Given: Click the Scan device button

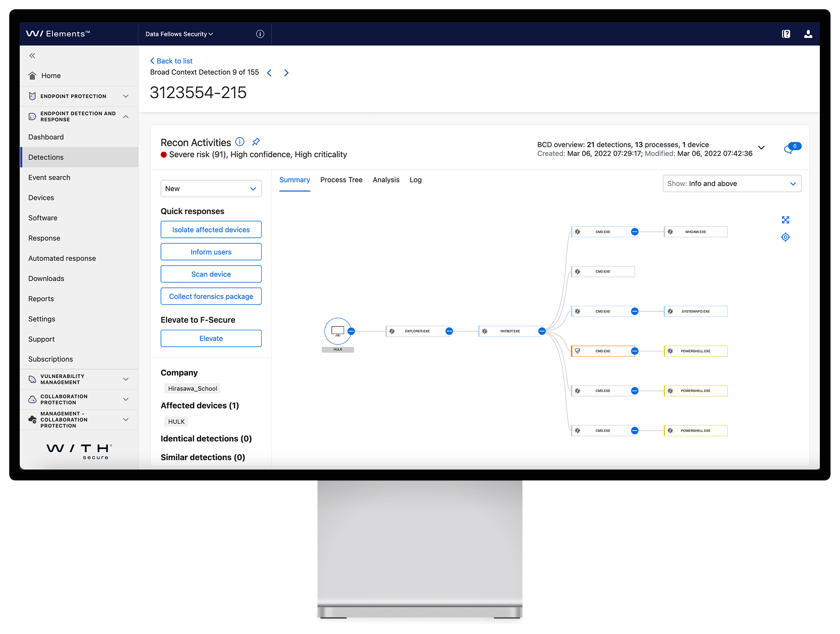Looking at the screenshot, I should 211,274.
